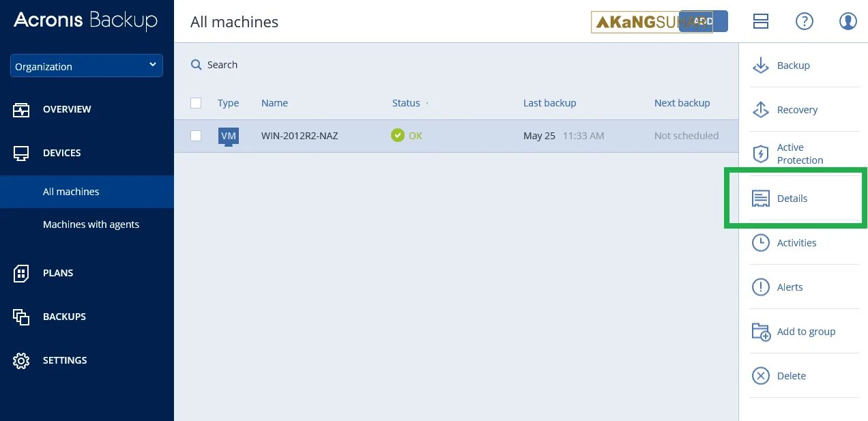Tick the checkbox for WIN-2012R2-NAZ
868x421 pixels.
196,136
